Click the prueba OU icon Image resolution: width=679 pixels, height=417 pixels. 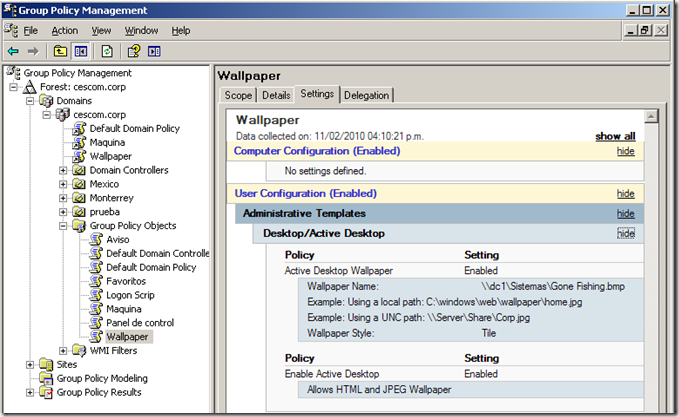(x=79, y=212)
